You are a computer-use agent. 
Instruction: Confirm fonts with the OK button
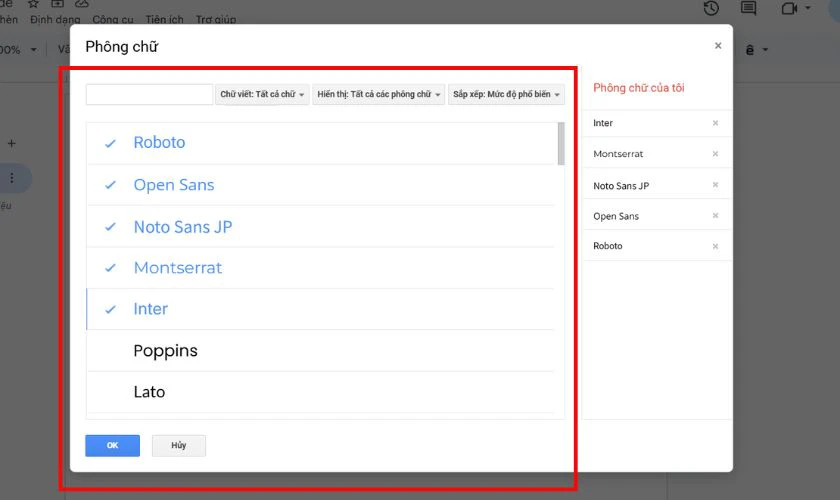pos(112,445)
